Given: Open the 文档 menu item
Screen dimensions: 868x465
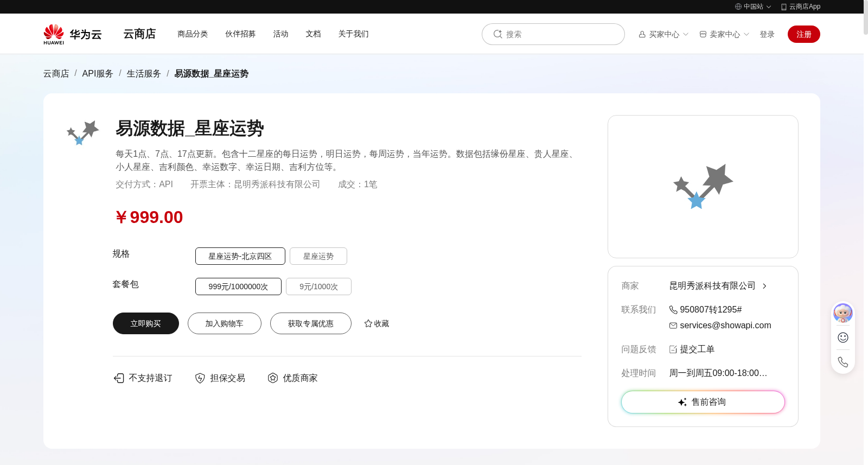Looking at the screenshot, I should pos(313,34).
